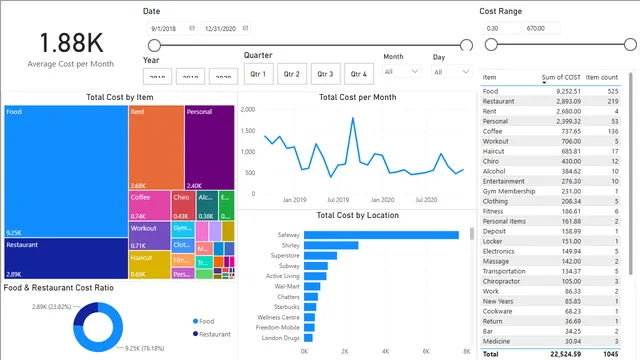Select the Alcohol row in item table

point(551,171)
